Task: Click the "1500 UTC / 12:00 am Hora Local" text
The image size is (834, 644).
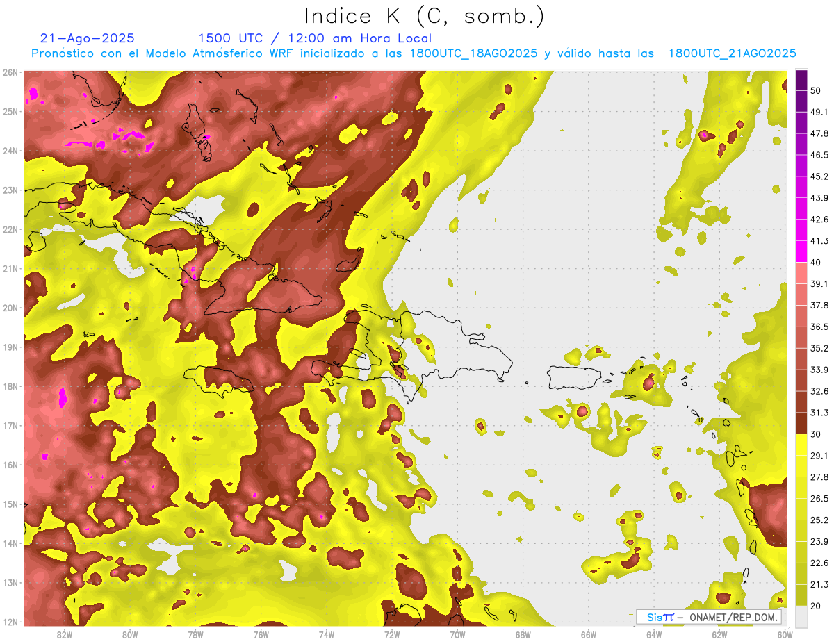Action: (315, 39)
